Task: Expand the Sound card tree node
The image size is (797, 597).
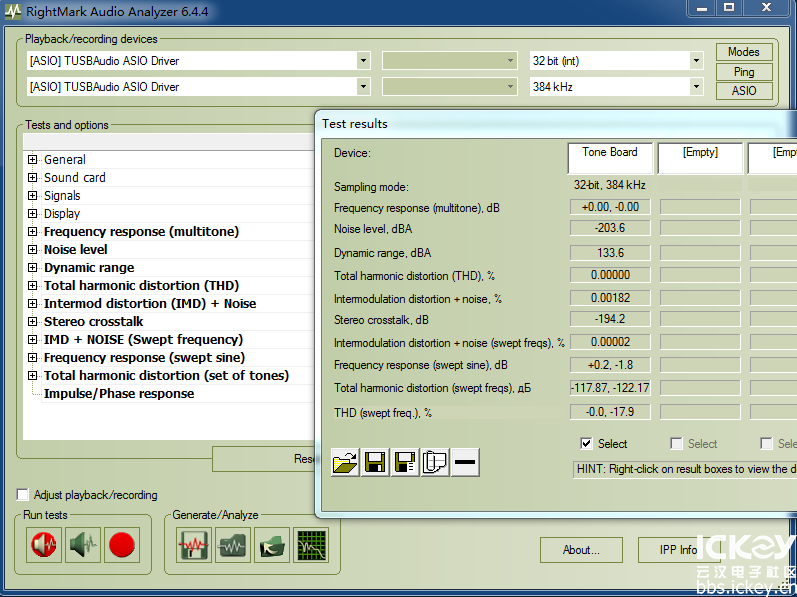Action: pyautogui.click(x=33, y=177)
